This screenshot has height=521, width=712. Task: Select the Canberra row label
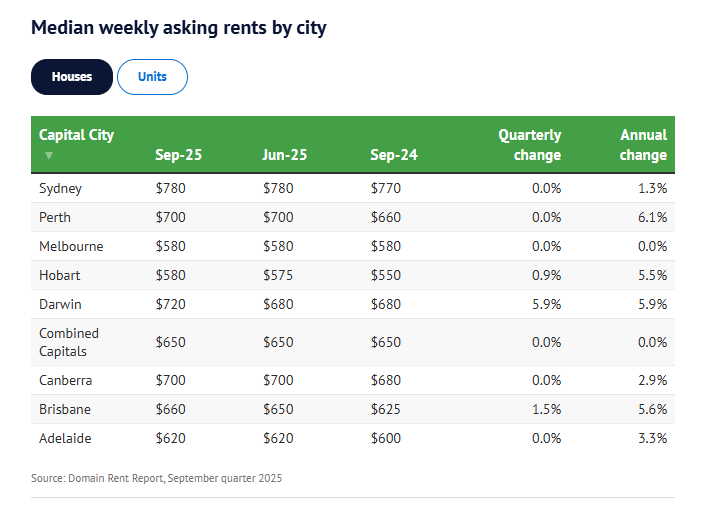tap(65, 380)
